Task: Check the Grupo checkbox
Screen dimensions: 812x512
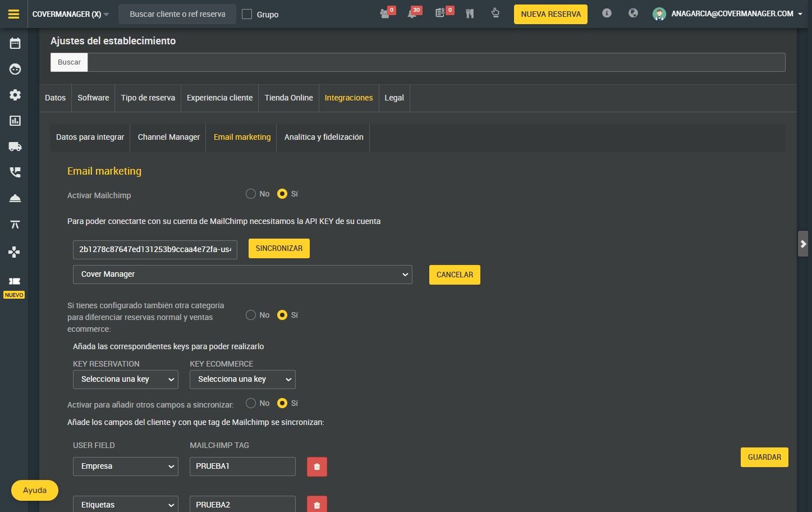Action: tap(247, 14)
